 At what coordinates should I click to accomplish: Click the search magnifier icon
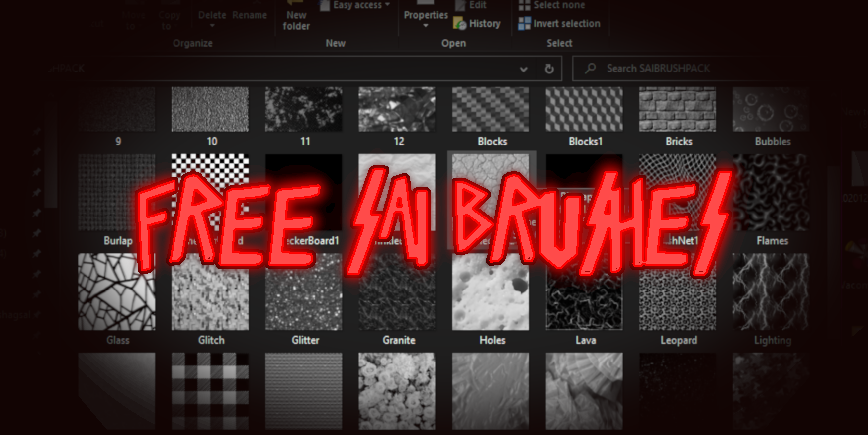pyautogui.click(x=590, y=68)
